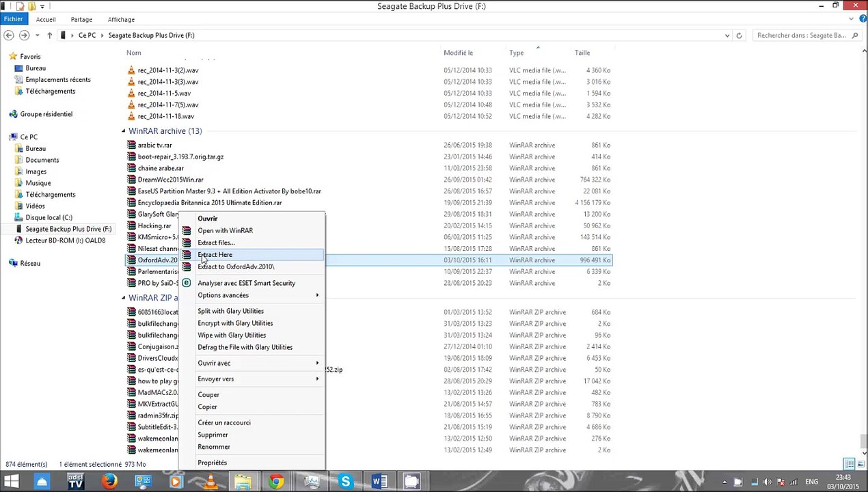Click the Seagate drive icon in sidebar
This screenshot has height=492, width=868.
(x=19, y=229)
